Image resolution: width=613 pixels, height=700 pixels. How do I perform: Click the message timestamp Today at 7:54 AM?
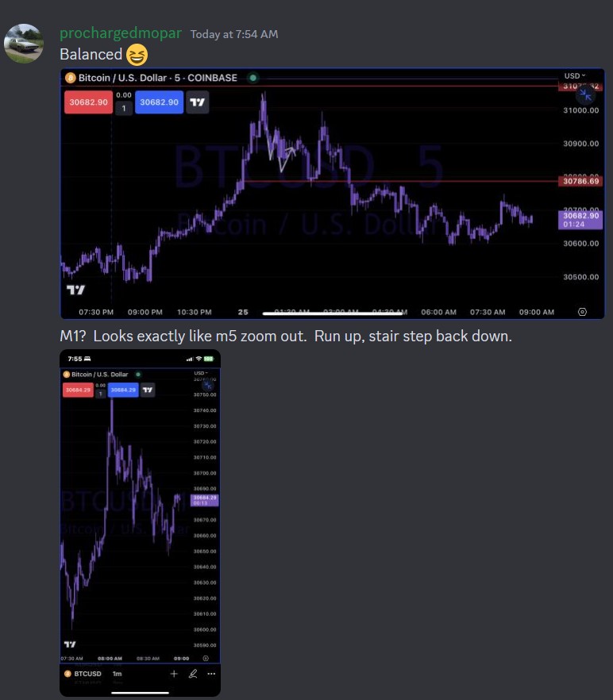click(x=234, y=34)
